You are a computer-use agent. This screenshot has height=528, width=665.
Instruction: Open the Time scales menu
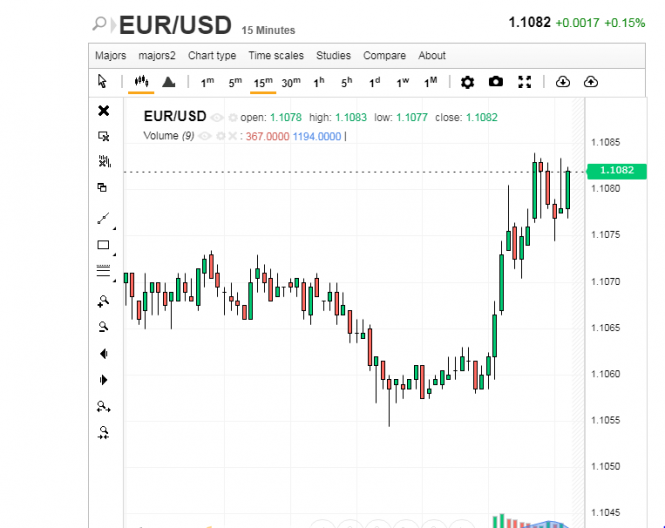[276, 56]
